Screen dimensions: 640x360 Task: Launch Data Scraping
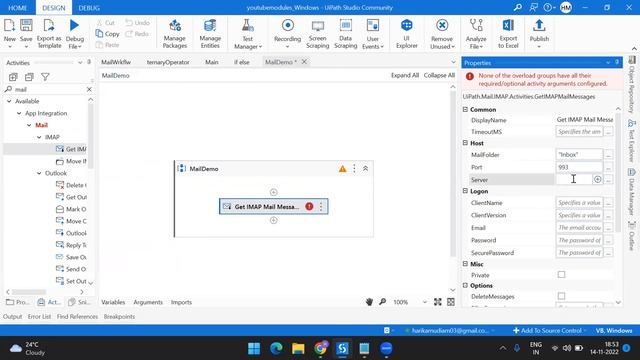coord(345,33)
